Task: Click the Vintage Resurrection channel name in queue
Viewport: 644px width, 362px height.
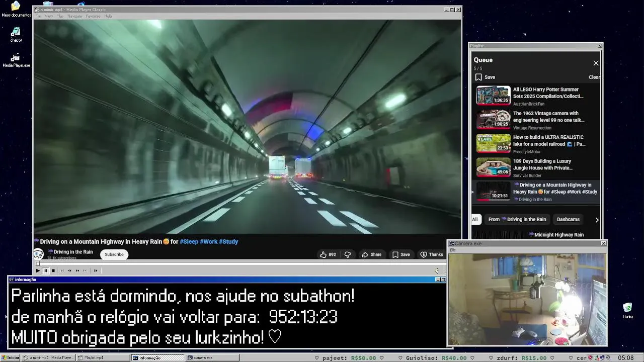Action: pos(532,128)
